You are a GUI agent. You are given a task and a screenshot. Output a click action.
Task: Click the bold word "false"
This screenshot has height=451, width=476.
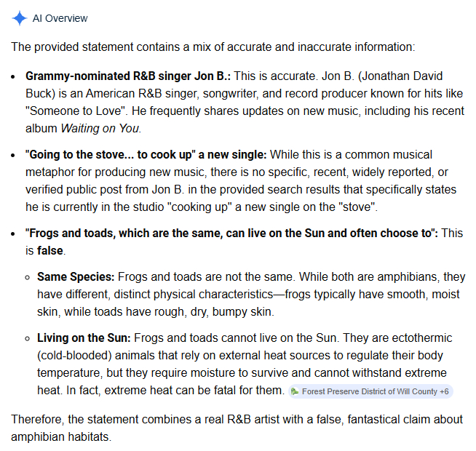51,251
